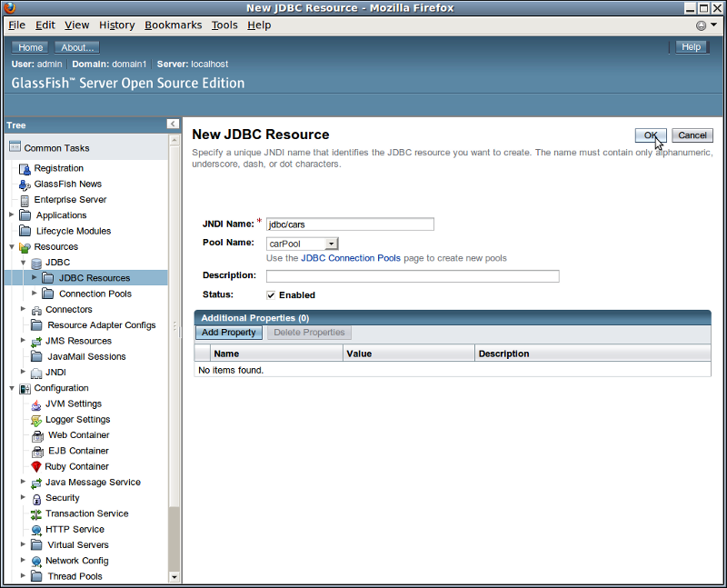Expand the Applications tree node
This screenshot has width=727, height=588.
tap(9, 214)
